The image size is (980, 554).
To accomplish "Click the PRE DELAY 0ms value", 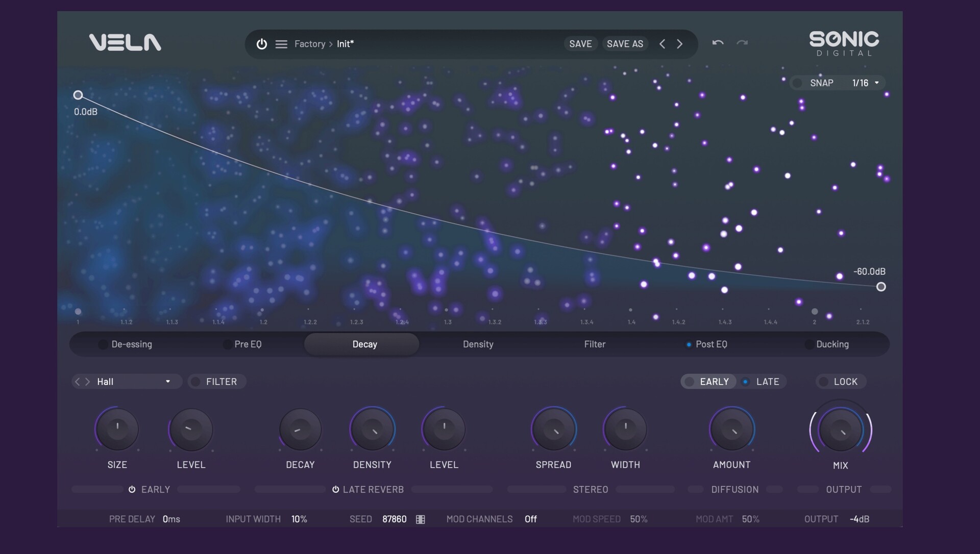I will (x=171, y=519).
